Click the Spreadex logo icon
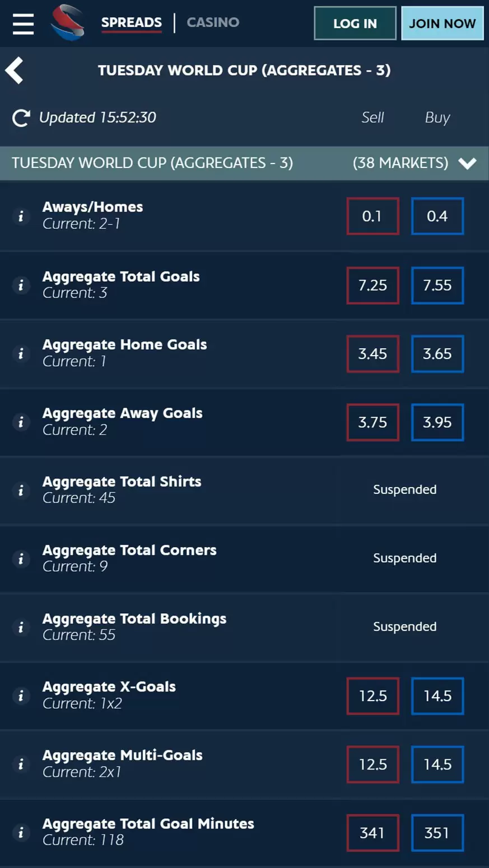The height and width of the screenshot is (868, 489). [67, 23]
